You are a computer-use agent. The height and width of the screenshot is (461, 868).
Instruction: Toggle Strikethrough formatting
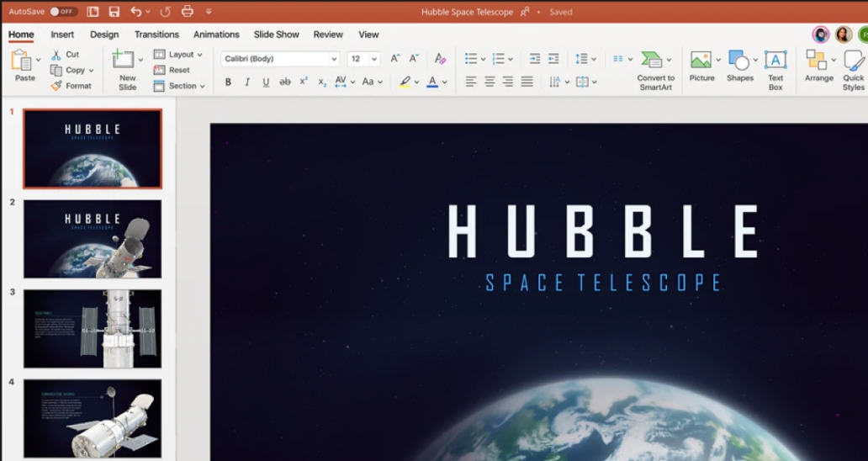284,82
